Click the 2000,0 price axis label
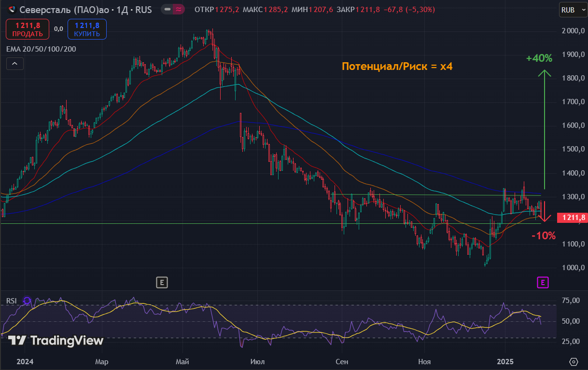The width and height of the screenshot is (588, 370). 573,31
